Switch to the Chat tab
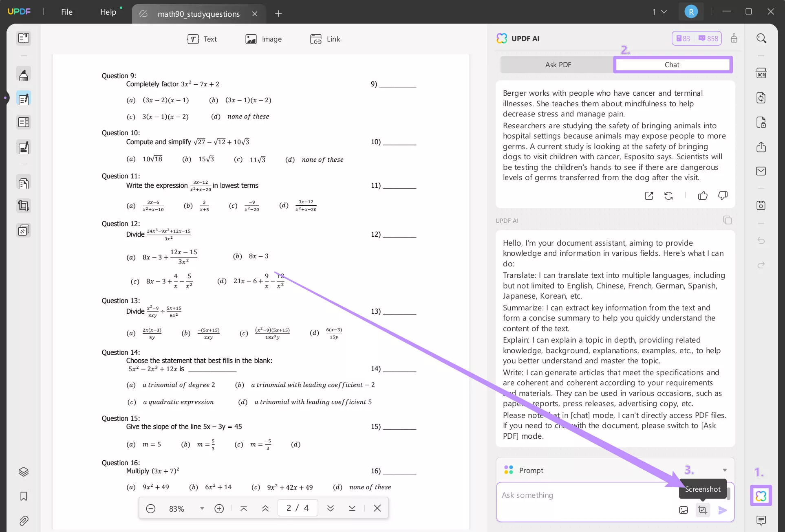This screenshot has height=532, width=785. tap(672, 64)
